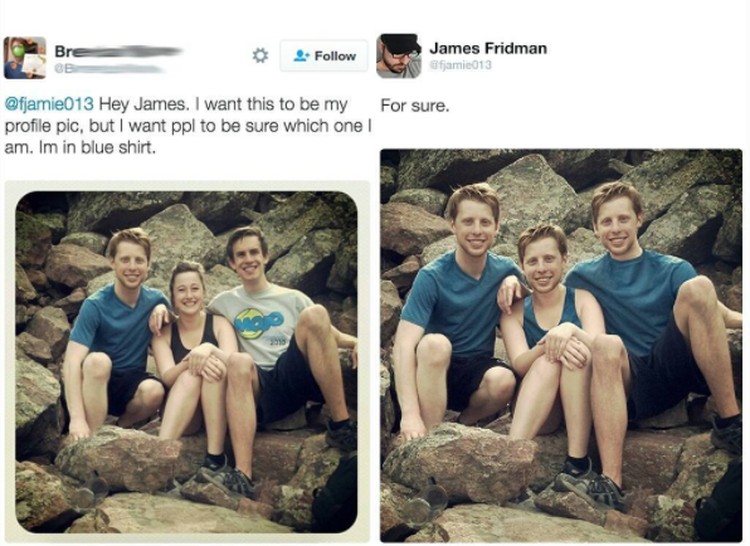Open James Fridman's profile avatar
Image resolution: width=750 pixels, height=546 pixels.
click(398, 56)
